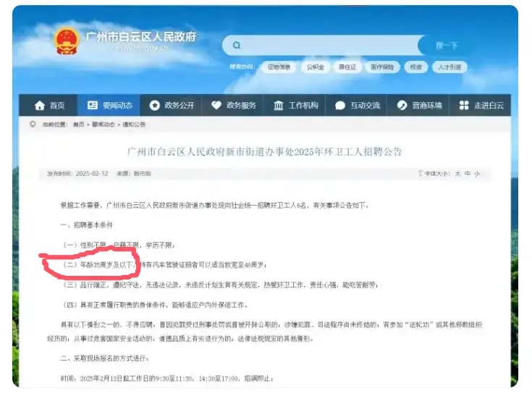Select small font size 小

coord(477,174)
